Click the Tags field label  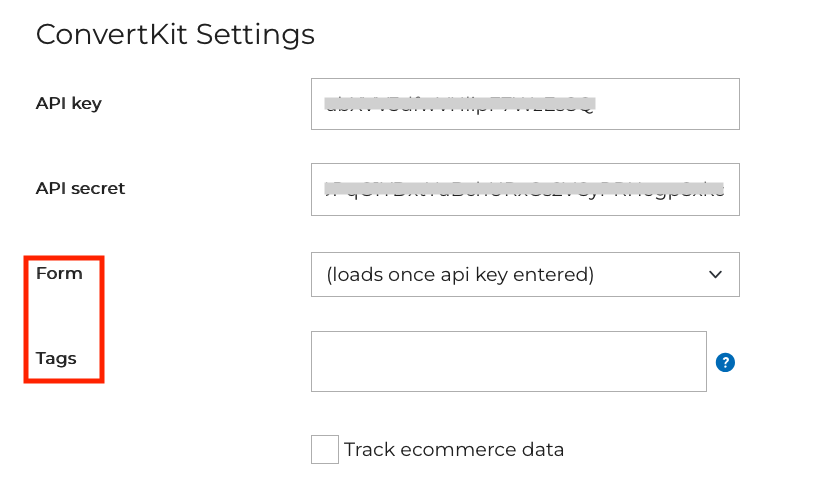pyautogui.click(x=56, y=358)
